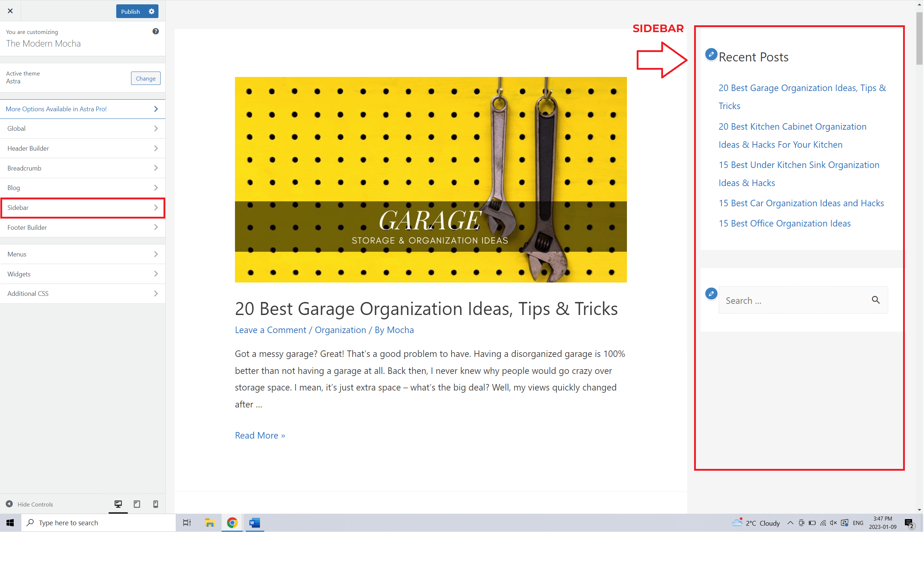Open File Explorer from the taskbar
Image resolution: width=924 pixels, height=578 pixels.
[210, 523]
